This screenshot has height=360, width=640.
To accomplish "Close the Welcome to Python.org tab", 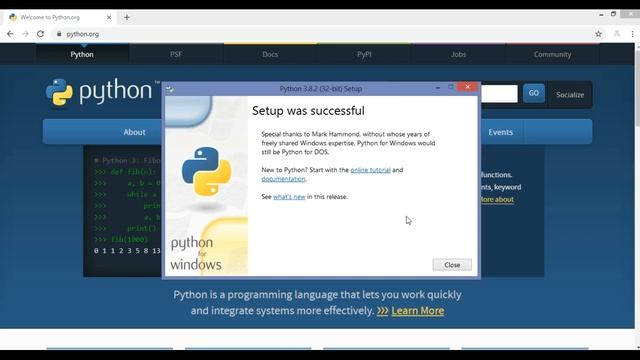I will (109, 17).
